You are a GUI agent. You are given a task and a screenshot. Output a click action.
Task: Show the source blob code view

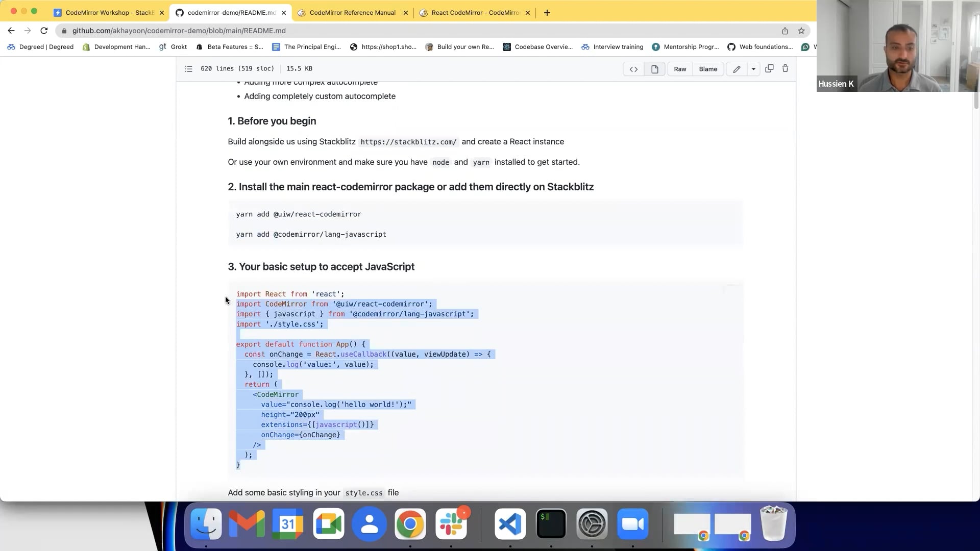(633, 69)
